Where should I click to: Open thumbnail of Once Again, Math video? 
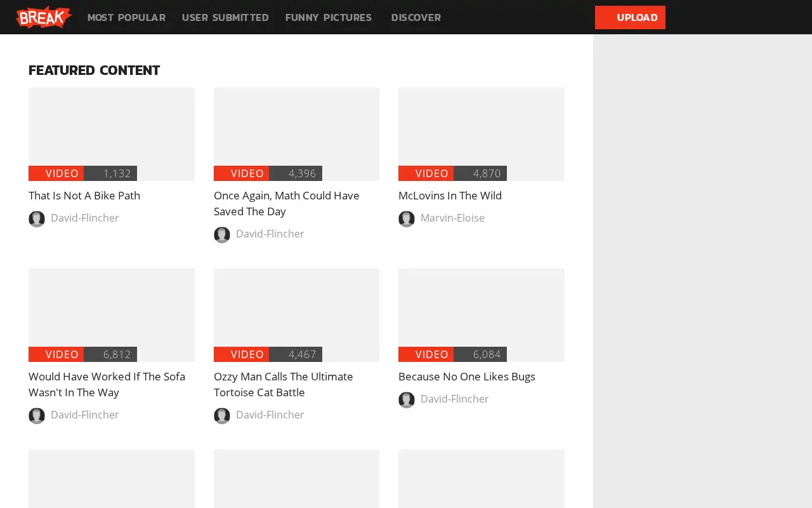[297, 134]
